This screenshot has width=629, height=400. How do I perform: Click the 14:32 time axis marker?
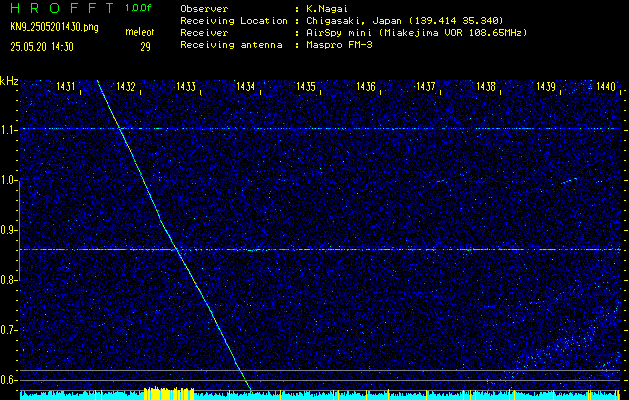[x=126, y=86]
